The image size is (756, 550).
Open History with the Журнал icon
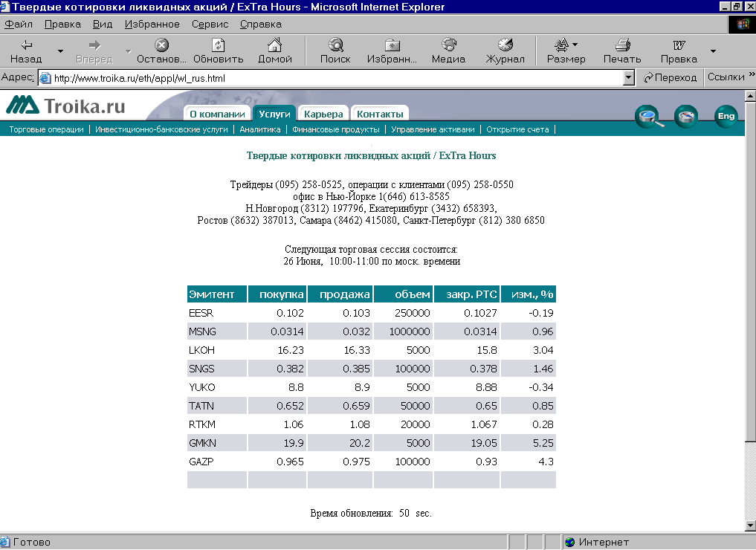point(505,45)
